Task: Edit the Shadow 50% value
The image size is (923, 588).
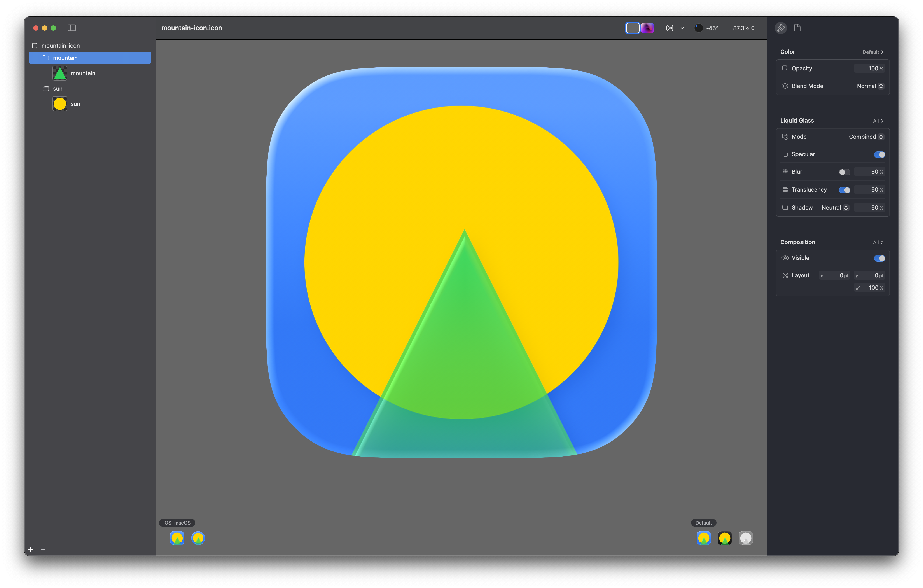Action: coord(869,207)
